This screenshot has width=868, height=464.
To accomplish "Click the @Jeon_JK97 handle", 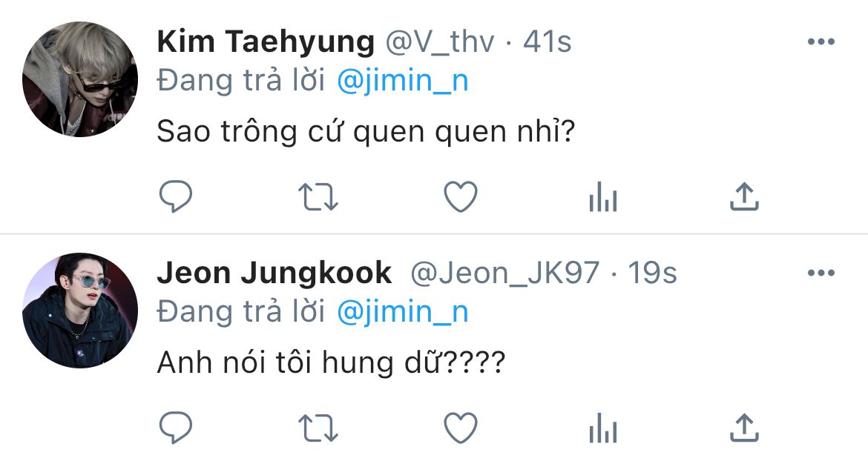I will pyautogui.click(x=504, y=274).
